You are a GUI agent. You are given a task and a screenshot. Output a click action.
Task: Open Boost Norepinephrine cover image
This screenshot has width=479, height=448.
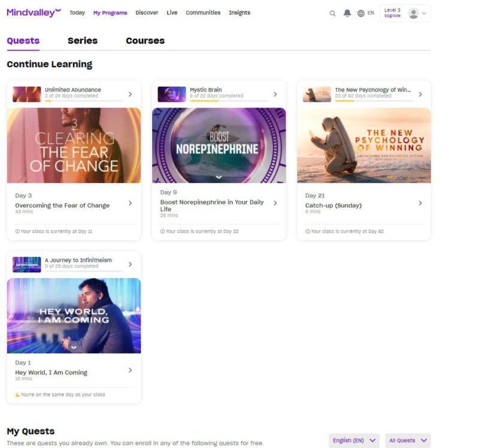pos(219,145)
